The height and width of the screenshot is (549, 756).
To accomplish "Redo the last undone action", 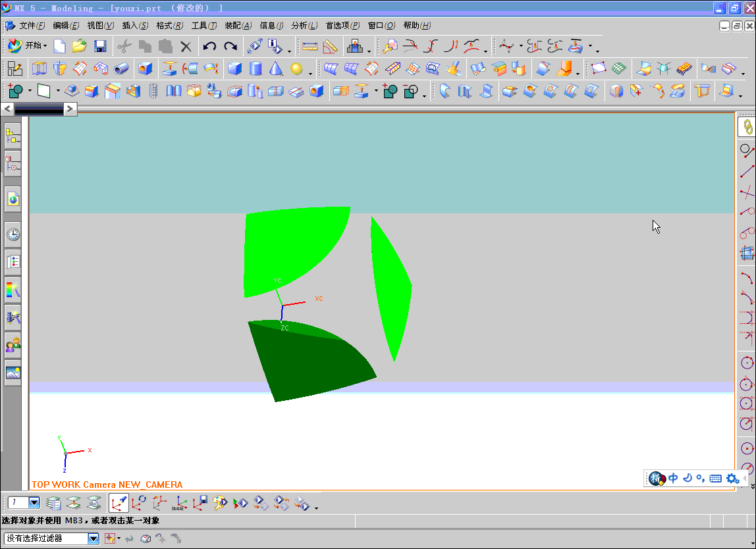I will click(229, 45).
